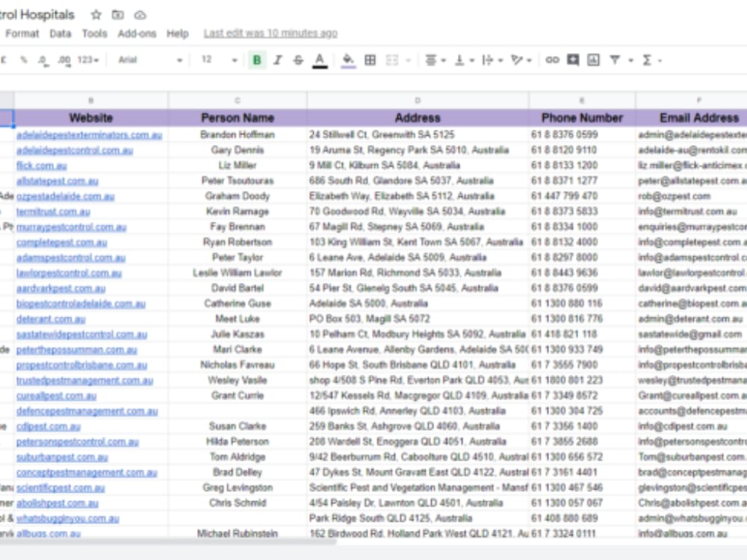Open the font size dropdown showing 12
The image size is (747, 560).
pos(218,60)
